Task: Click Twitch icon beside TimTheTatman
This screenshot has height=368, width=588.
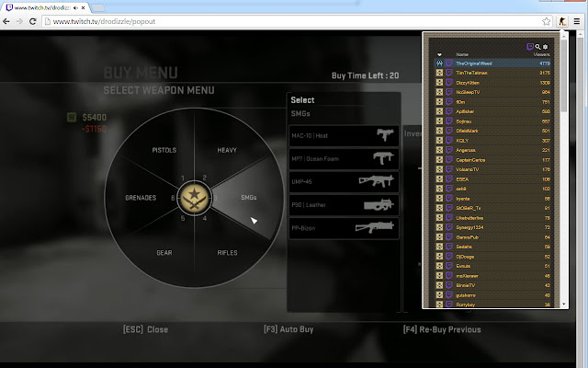Action: click(449, 73)
